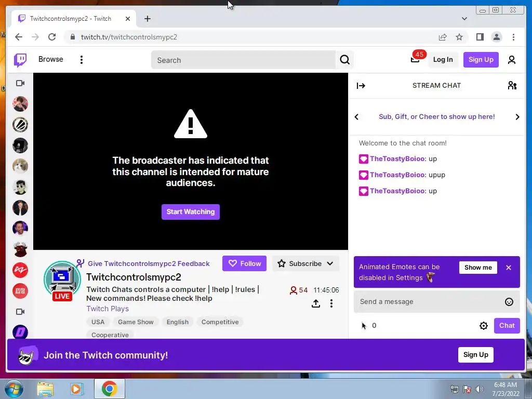Click Start Watching button
The height and width of the screenshot is (399, 532).
pos(190,212)
